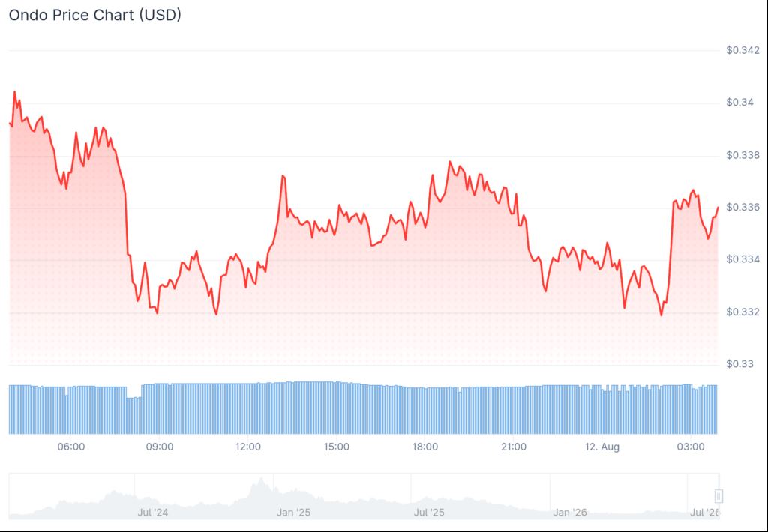Click the $0.332 price axis label
Screen dimensions: 768x532
pos(743,312)
